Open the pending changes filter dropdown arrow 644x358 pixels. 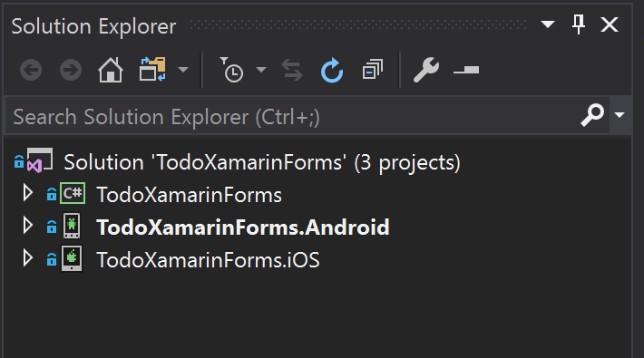click(261, 70)
